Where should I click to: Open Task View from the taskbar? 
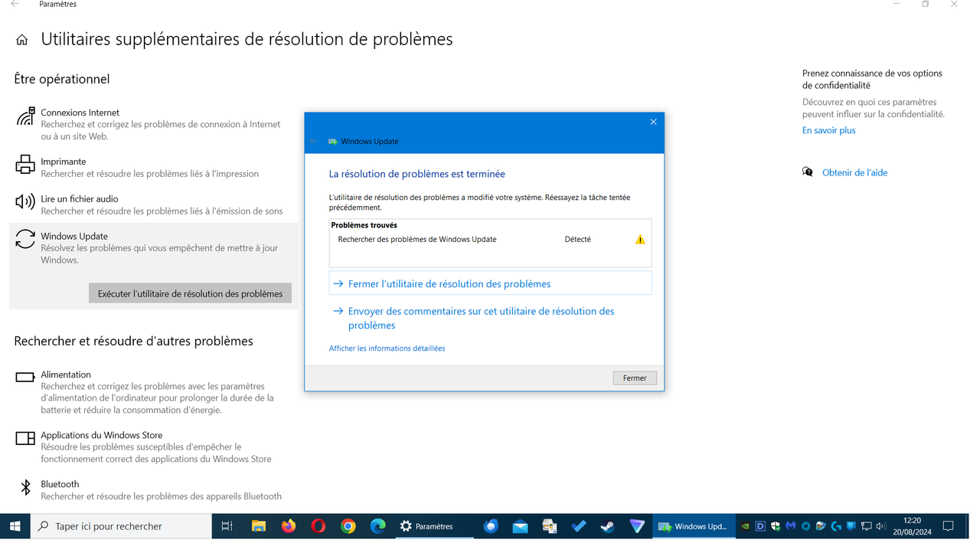[226, 526]
